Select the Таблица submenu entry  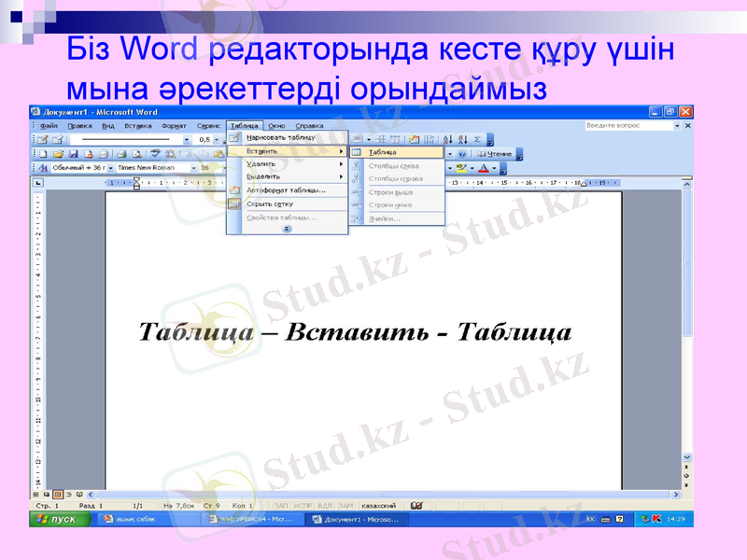coord(385,152)
